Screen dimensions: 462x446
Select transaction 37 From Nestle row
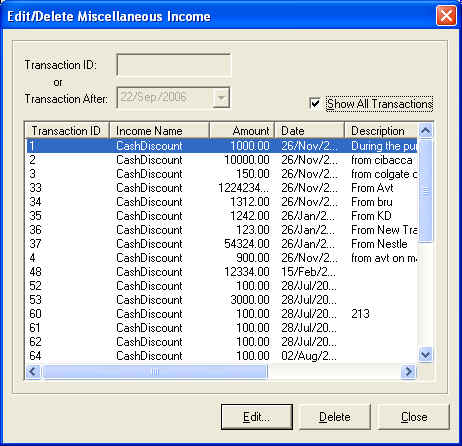click(x=222, y=244)
